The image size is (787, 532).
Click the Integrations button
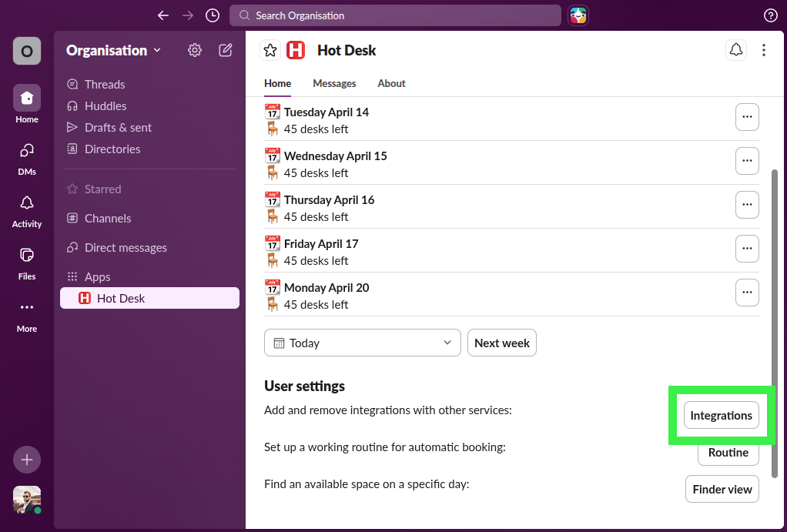721,415
